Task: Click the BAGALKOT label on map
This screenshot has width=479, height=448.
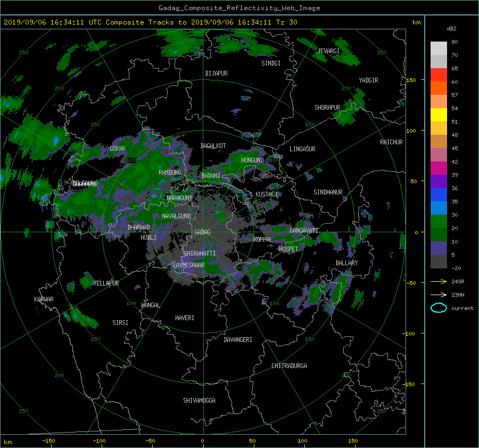Action: click(213, 146)
